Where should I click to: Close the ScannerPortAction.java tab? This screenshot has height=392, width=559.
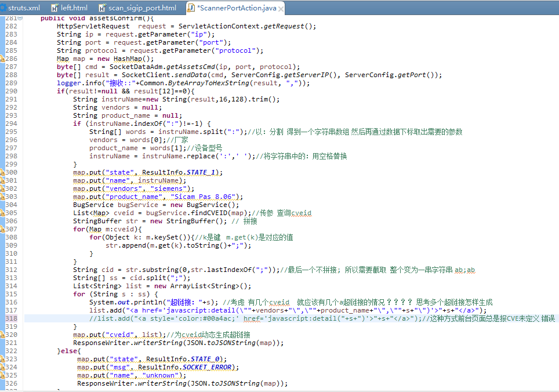point(281,9)
